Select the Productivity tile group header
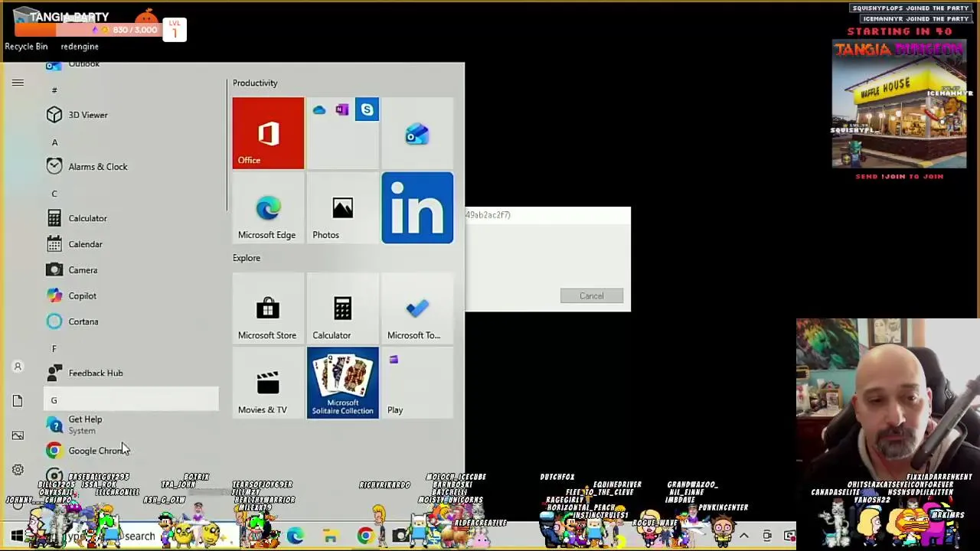This screenshot has width=980, height=551. pos(255,83)
